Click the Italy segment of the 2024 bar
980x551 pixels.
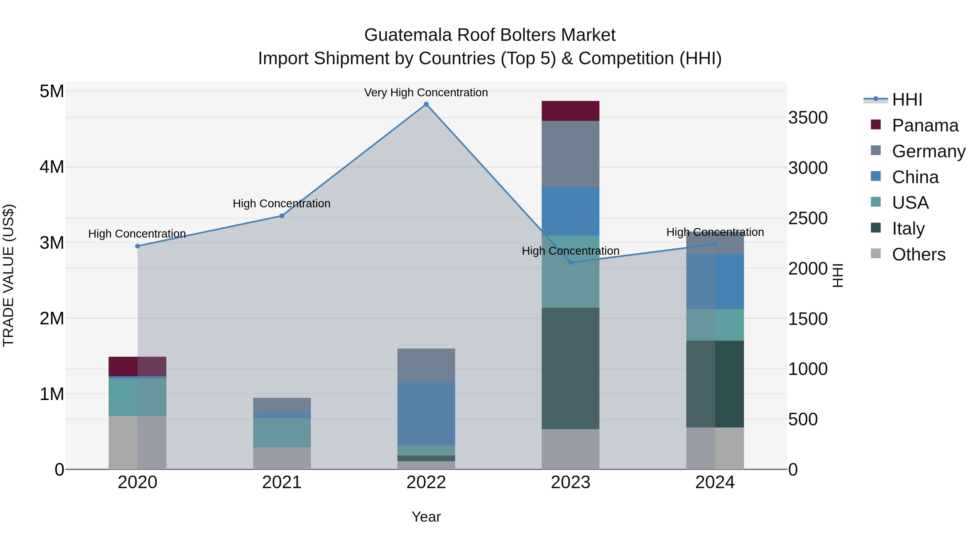coord(715,384)
